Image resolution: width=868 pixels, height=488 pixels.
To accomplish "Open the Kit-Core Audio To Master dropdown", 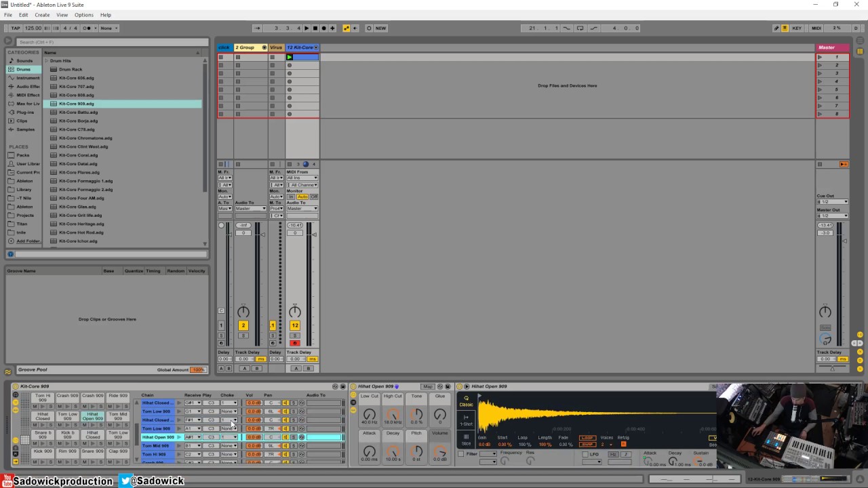I will [x=302, y=208].
